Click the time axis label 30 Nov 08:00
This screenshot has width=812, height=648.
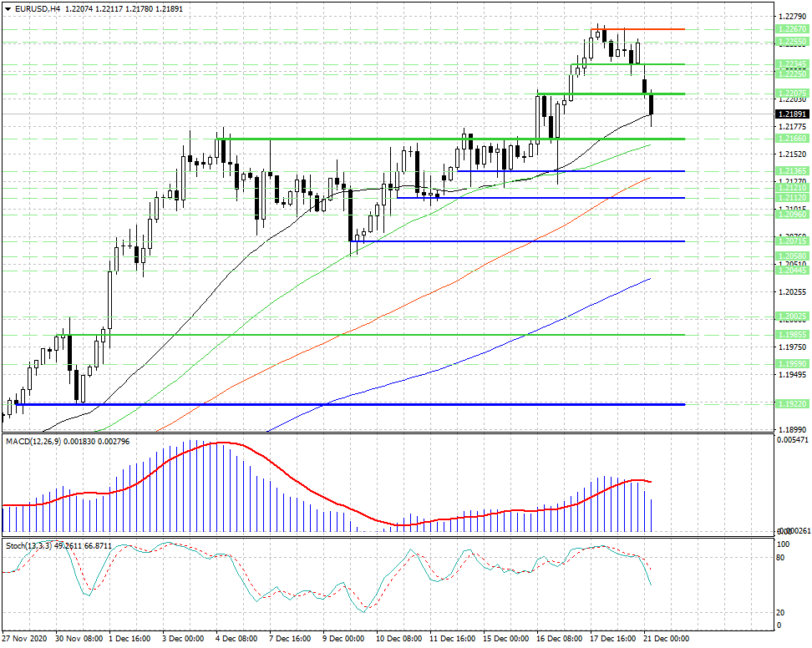click(79, 638)
